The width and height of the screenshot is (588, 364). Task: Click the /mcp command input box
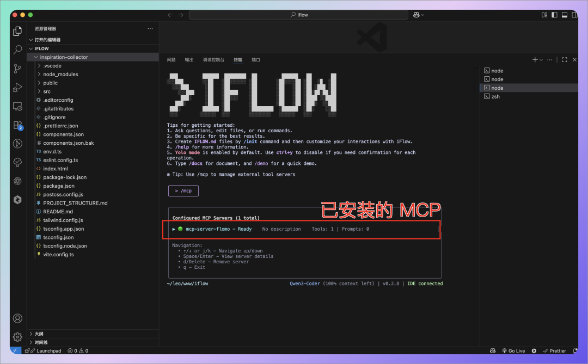183,191
